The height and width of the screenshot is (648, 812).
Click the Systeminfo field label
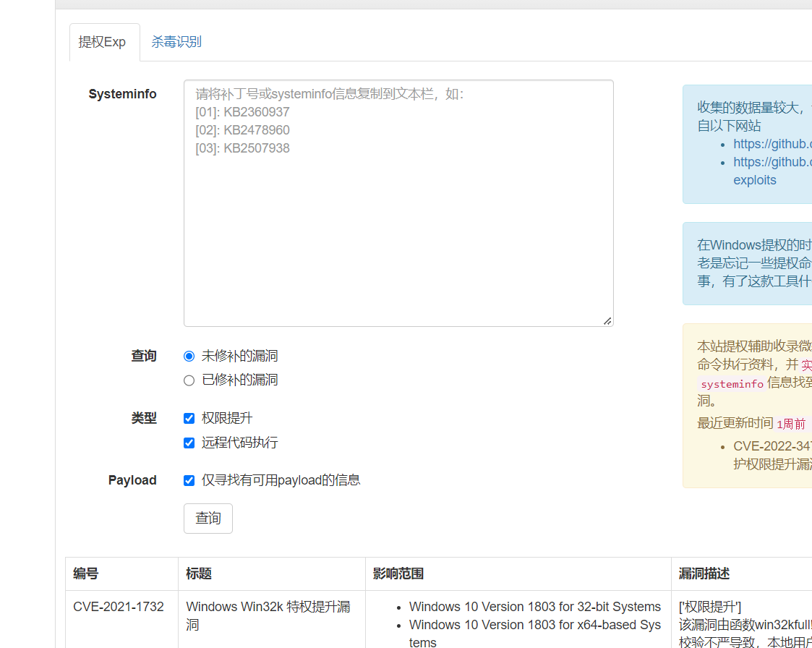coord(122,94)
